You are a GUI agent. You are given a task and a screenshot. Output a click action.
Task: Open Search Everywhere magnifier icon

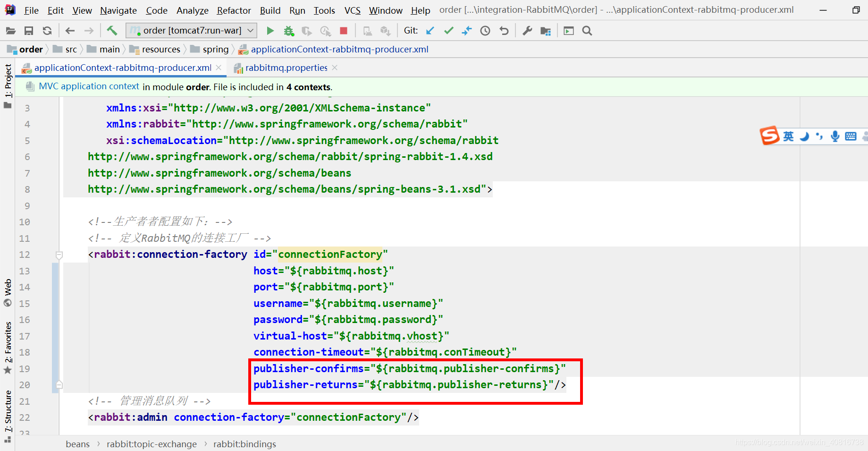point(587,31)
